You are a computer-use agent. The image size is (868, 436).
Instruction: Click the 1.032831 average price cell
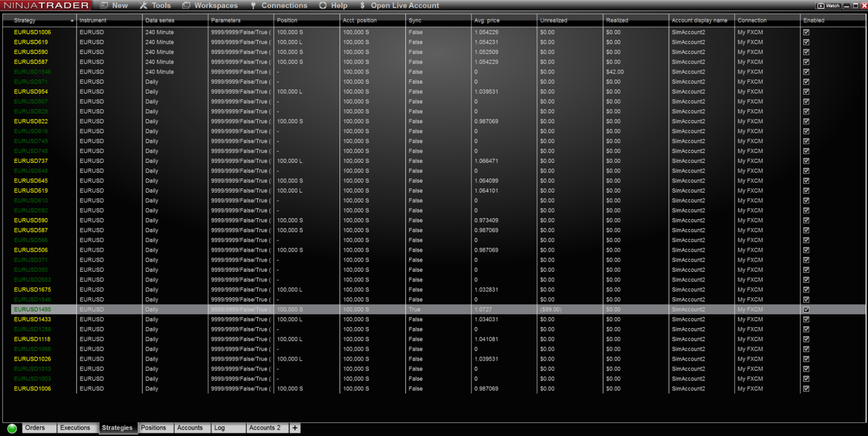[x=486, y=290]
